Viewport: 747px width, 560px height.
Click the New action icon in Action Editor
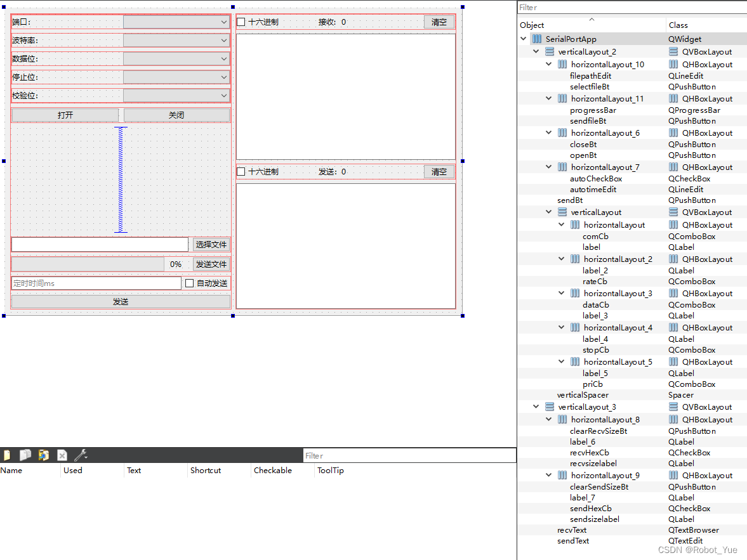tap(7, 455)
